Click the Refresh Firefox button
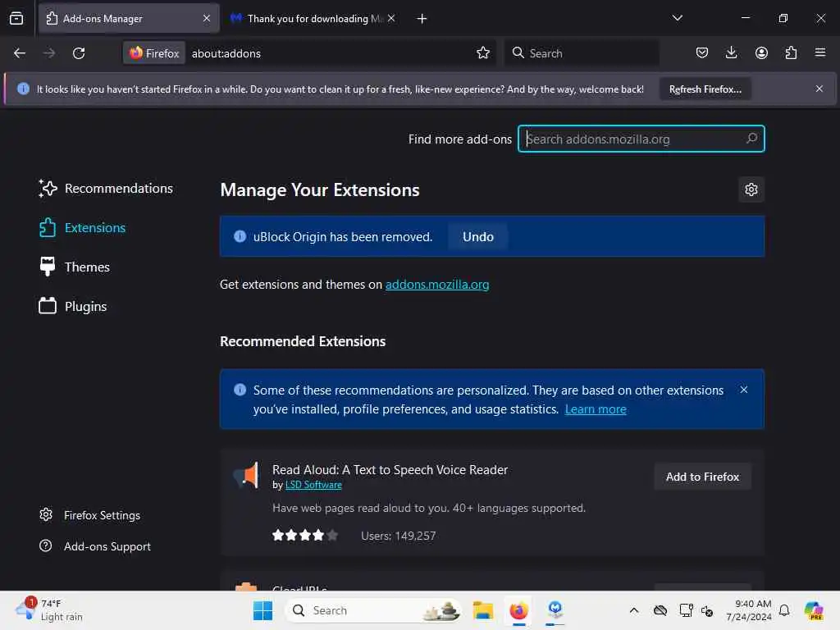 point(705,89)
